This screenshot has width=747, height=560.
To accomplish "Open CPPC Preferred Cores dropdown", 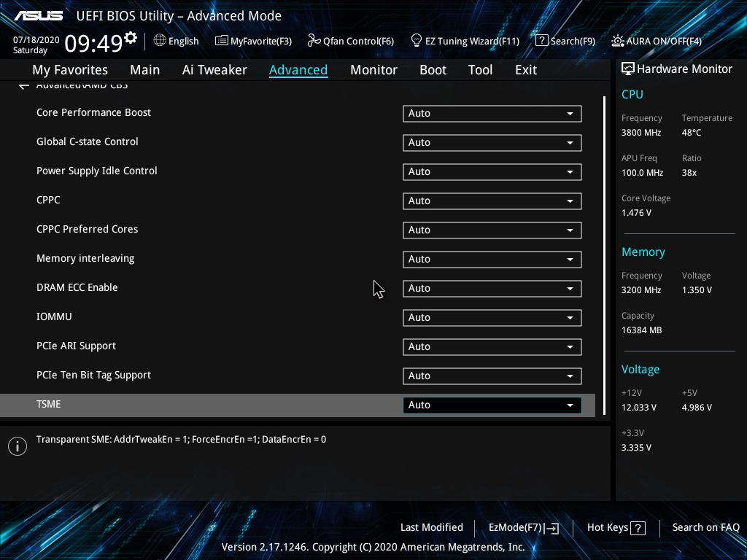I will tap(492, 230).
